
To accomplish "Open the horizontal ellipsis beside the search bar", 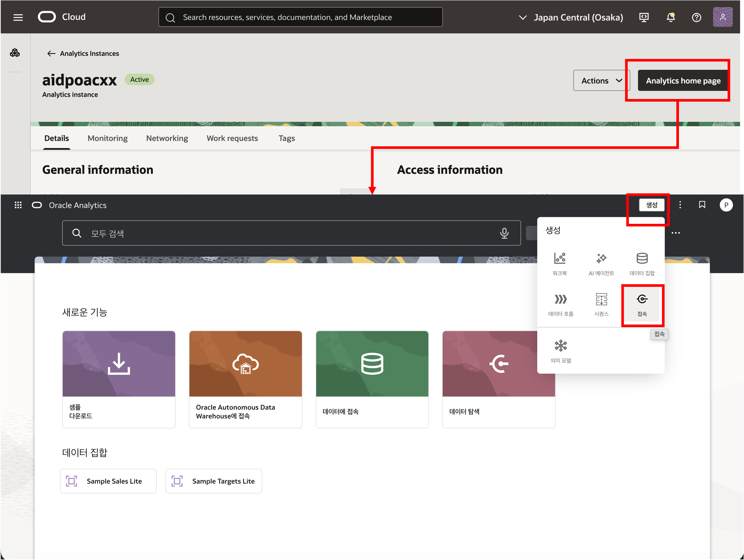I will (x=675, y=233).
